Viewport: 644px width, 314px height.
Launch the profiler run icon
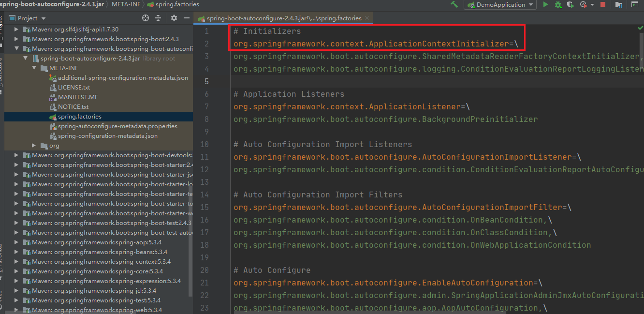(583, 4)
